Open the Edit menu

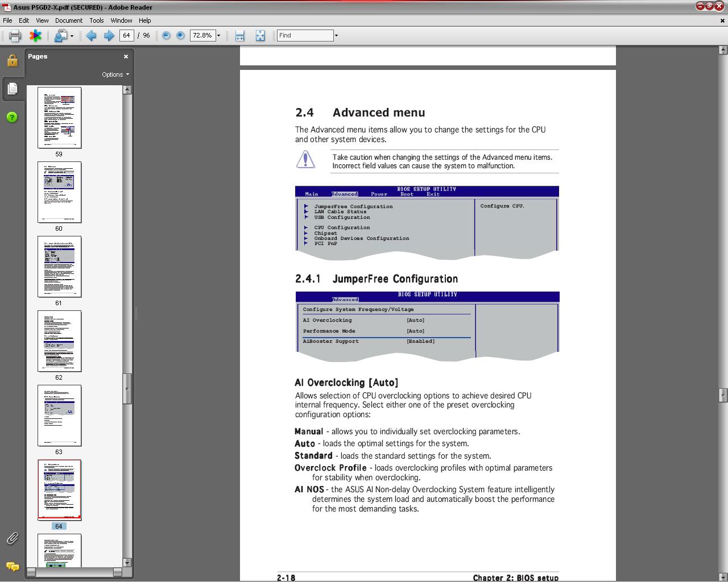(x=24, y=20)
